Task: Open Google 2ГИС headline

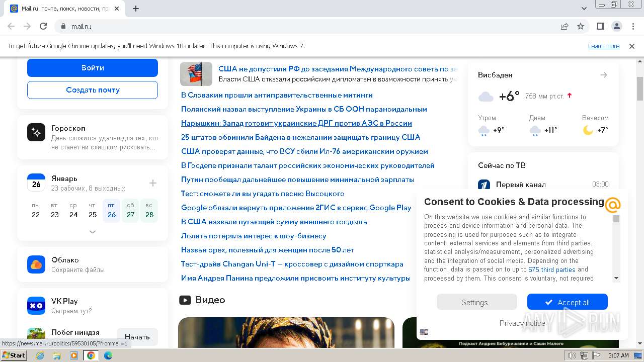Action: 296,208
